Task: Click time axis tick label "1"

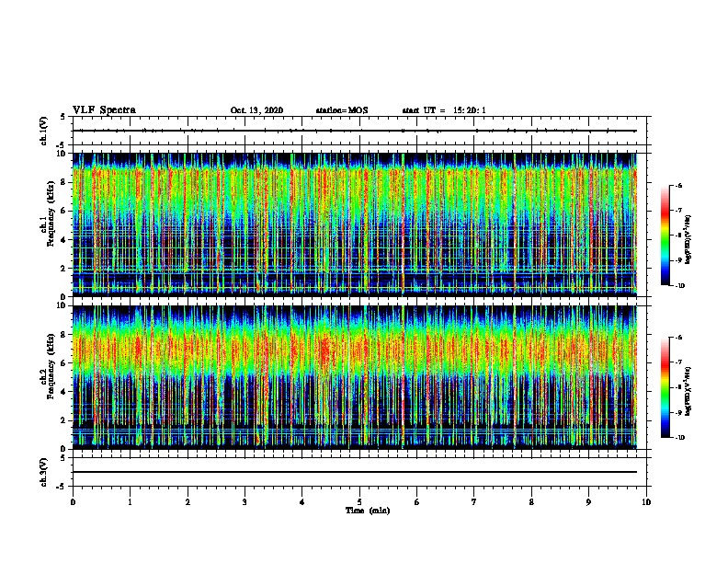Action: click(130, 502)
